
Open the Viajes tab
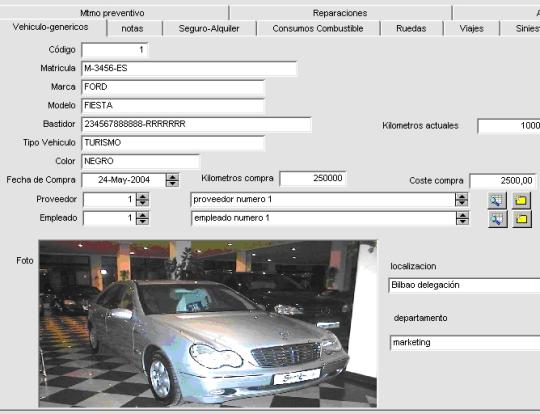point(471,29)
